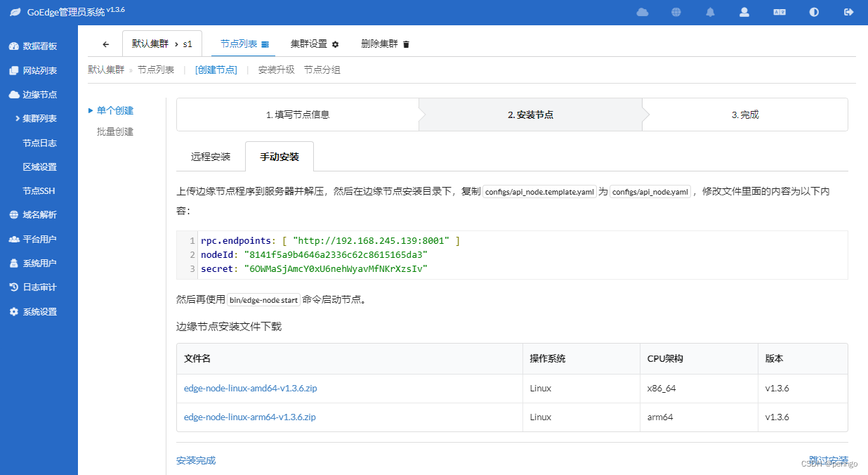Click the 系统用户 icon in the sidebar
The height and width of the screenshot is (475, 868).
[x=14, y=263]
